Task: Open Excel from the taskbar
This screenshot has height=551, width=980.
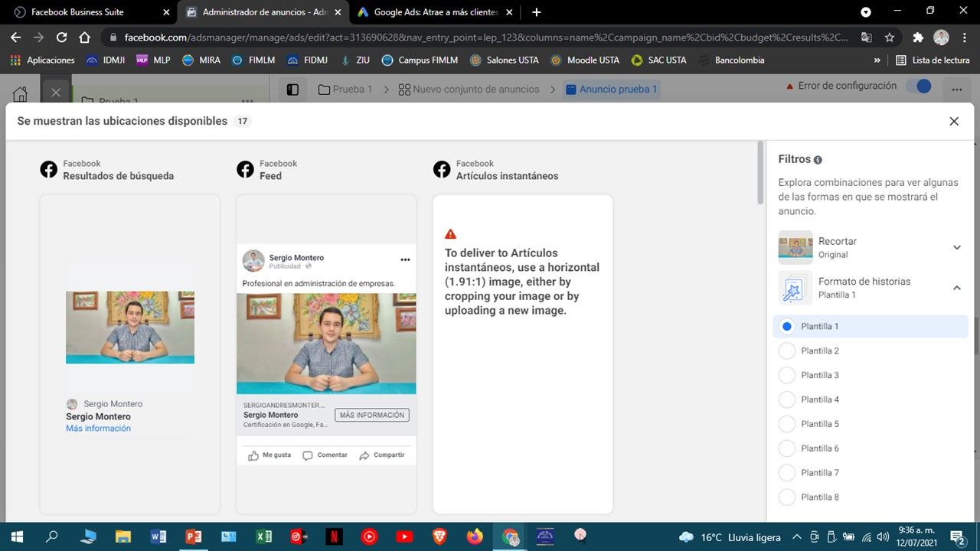Action: pos(263,536)
